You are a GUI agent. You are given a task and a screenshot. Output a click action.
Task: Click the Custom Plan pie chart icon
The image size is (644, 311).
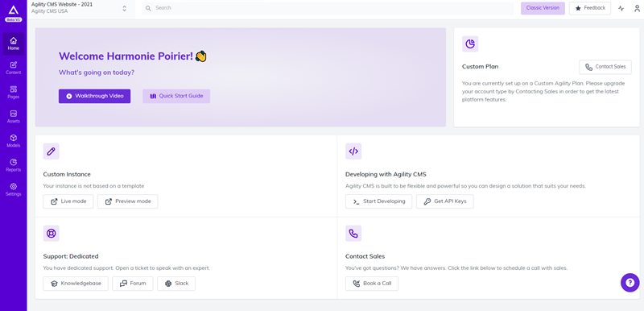(470, 44)
